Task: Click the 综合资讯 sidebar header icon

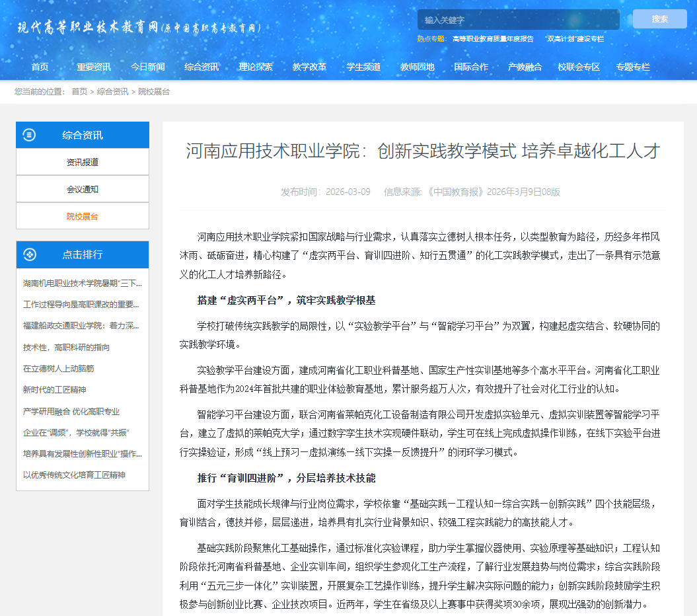Action: pos(29,135)
